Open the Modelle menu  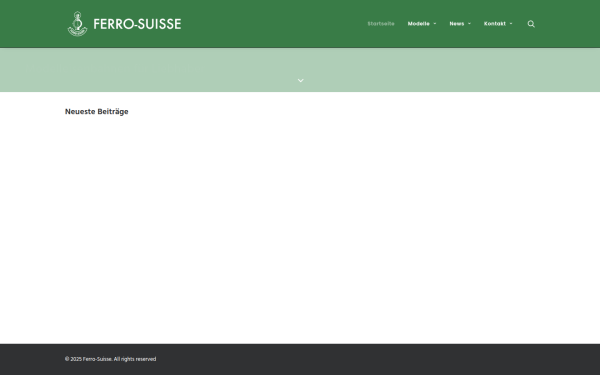tap(419, 24)
